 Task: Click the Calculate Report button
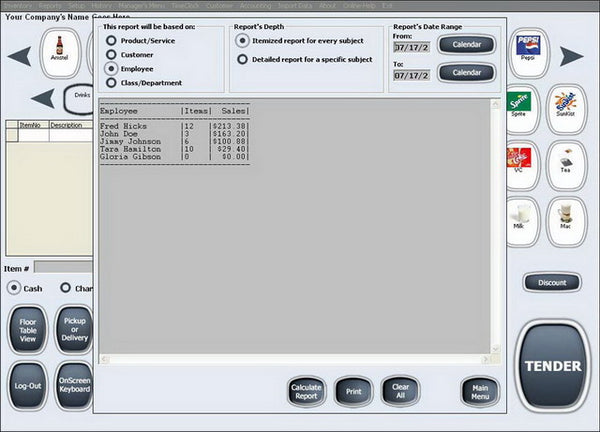pyautogui.click(x=306, y=391)
